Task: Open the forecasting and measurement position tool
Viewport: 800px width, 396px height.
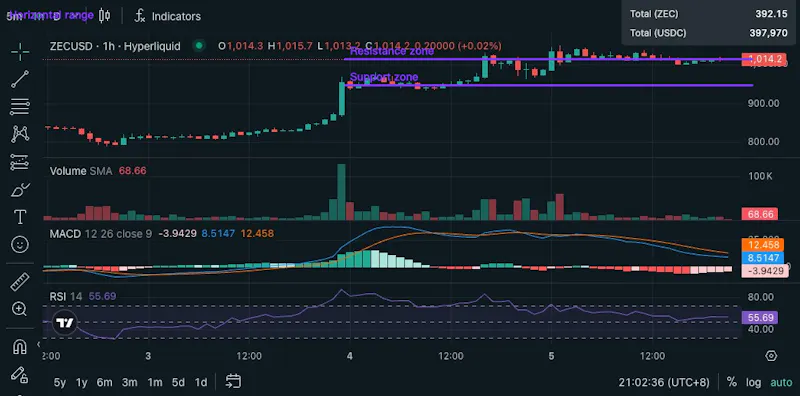Action: coord(20,163)
